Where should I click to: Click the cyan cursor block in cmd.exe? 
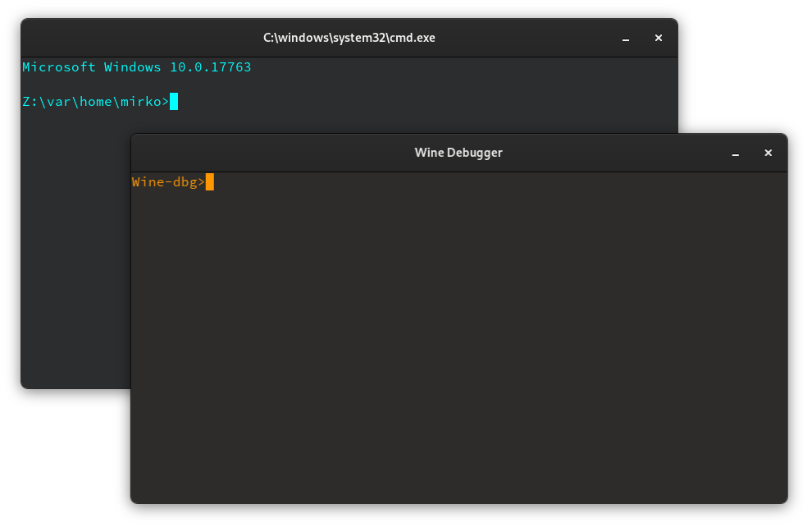[174, 102]
